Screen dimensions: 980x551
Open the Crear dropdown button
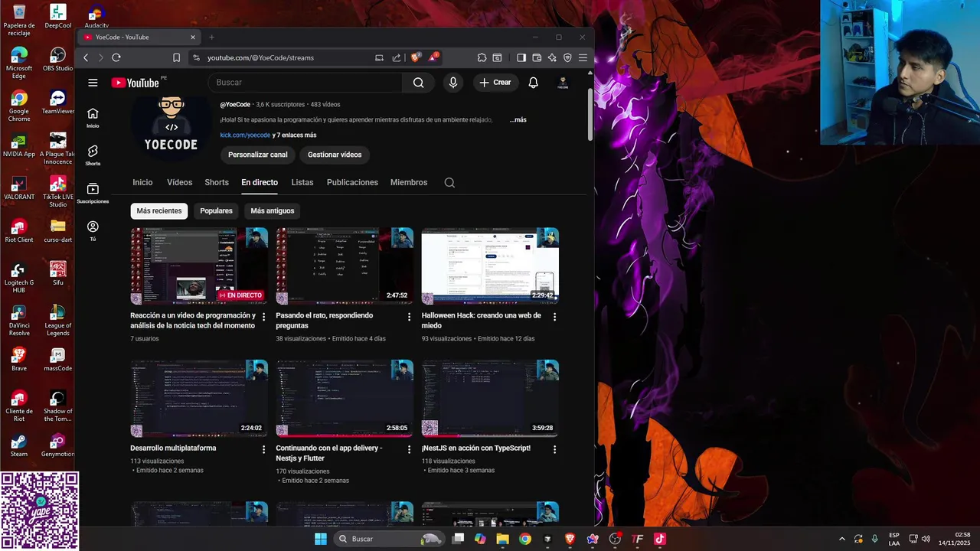pyautogui.click(x=495, y=83)
